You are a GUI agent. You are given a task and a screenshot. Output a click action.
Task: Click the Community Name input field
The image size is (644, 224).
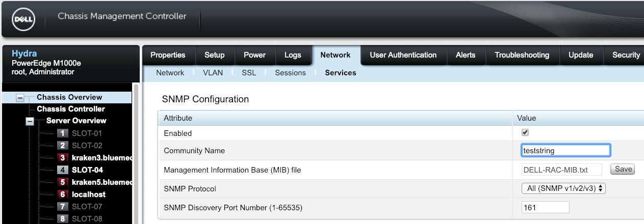566,151
